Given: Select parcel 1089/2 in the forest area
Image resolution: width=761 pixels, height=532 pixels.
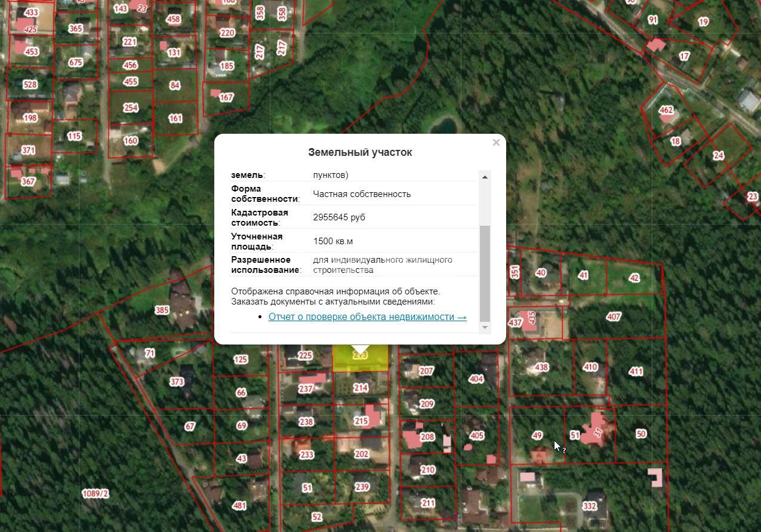Looking at the screenshot, I should [95, 494].
